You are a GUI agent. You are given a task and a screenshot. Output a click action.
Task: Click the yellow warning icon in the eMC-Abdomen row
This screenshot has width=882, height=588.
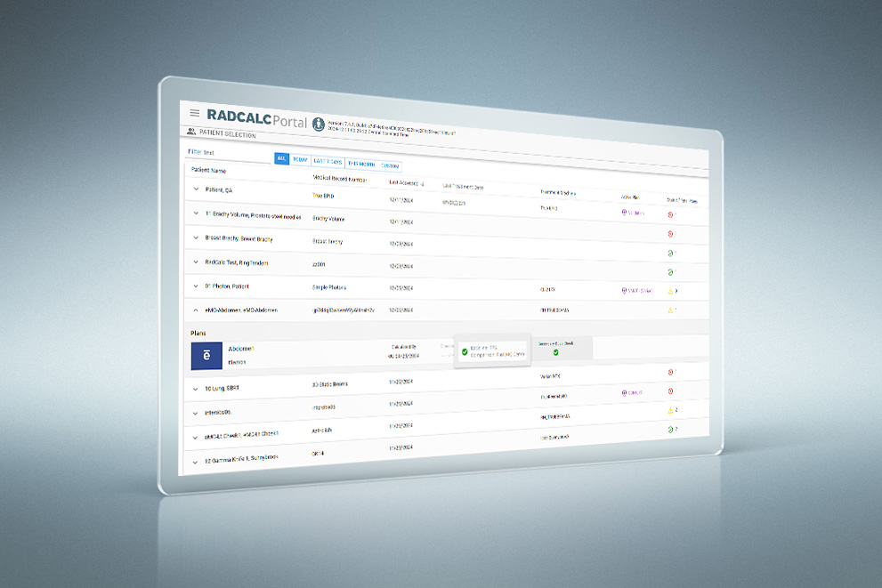[x=670, y=310]
